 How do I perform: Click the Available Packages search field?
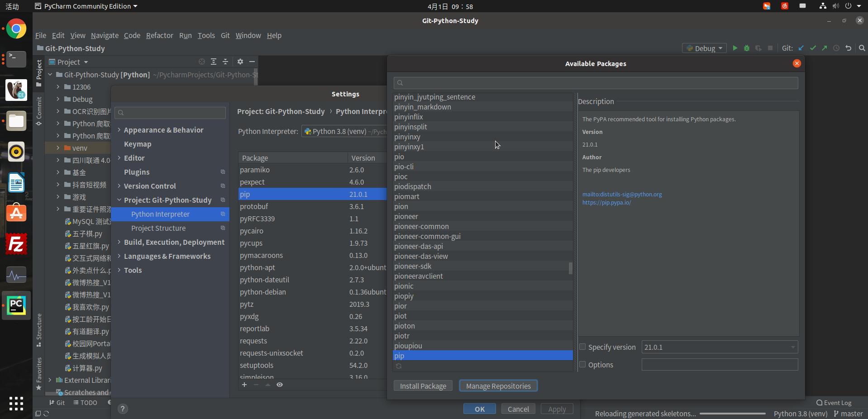[596, 83]
